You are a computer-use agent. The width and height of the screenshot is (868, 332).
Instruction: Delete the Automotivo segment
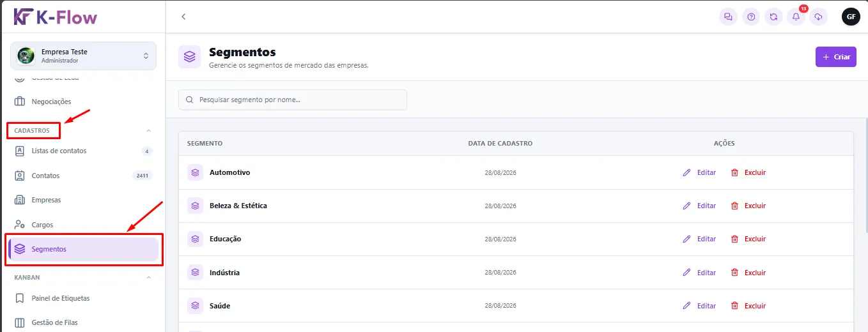click(748, 172)
